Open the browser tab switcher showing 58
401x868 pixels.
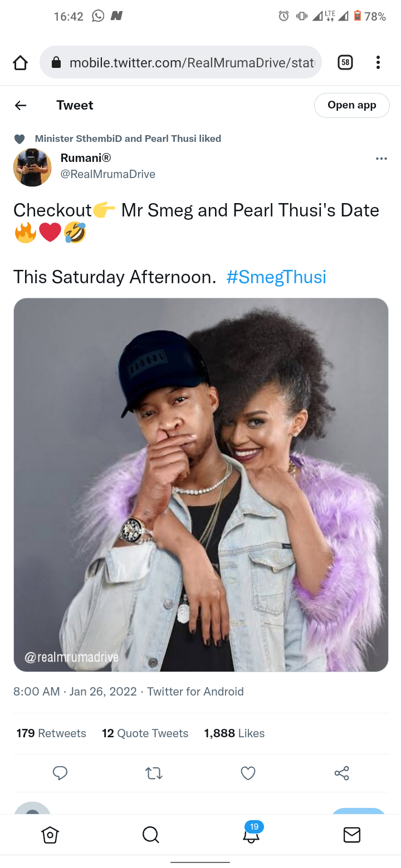point(345,62)
